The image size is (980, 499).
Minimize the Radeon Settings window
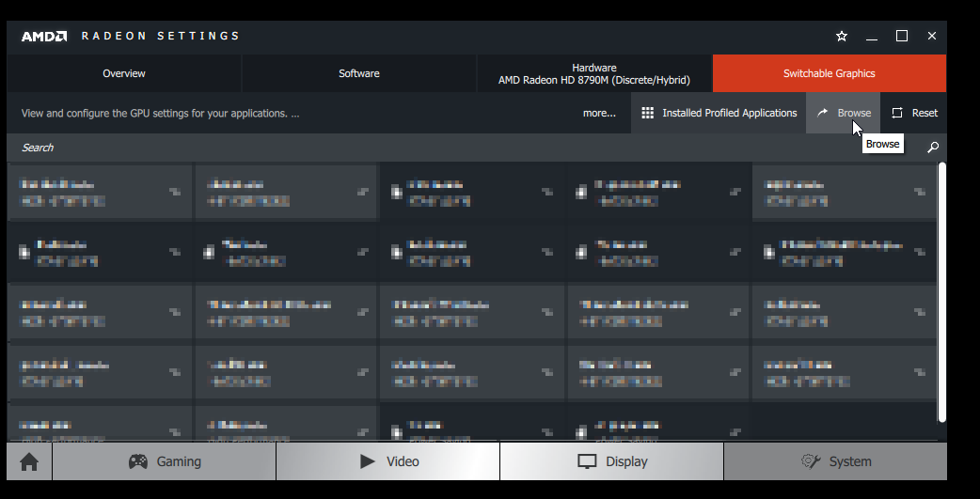tap(872, 37)
